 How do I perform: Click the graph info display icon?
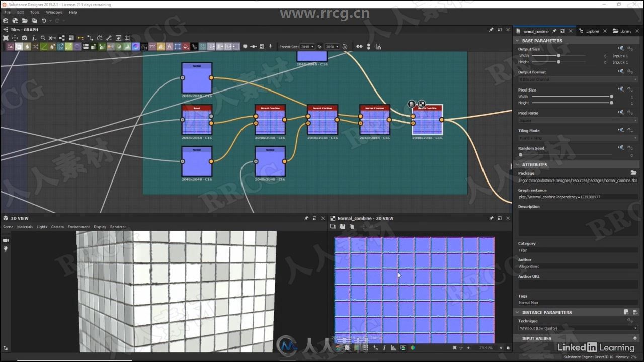34,38
